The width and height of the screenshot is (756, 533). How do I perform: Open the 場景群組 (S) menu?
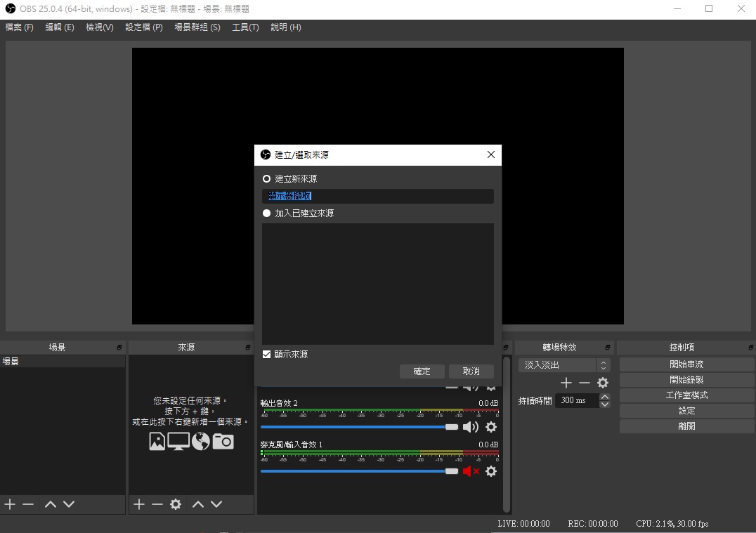197,27
